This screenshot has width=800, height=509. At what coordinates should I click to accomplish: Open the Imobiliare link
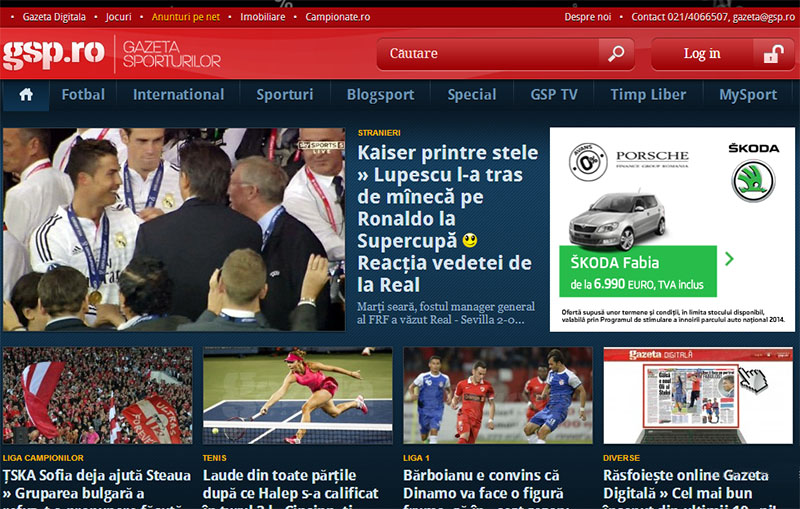click(263, 17)
